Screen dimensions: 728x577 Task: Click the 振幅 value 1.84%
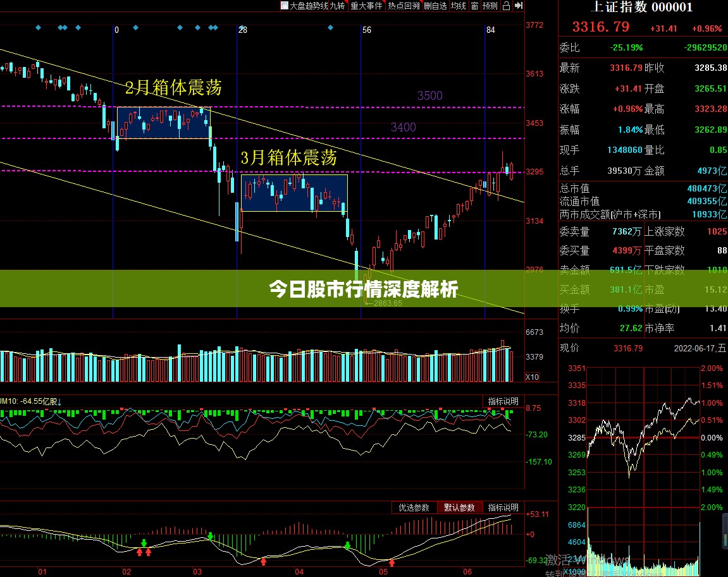[x=631, y=130]
